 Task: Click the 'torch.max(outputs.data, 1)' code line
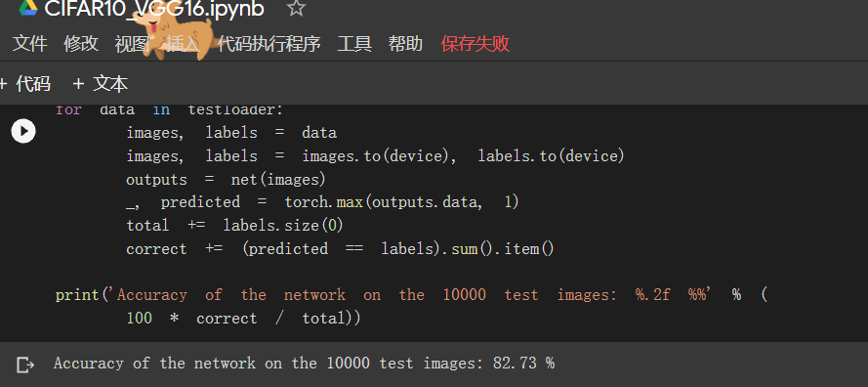[323, 202]
